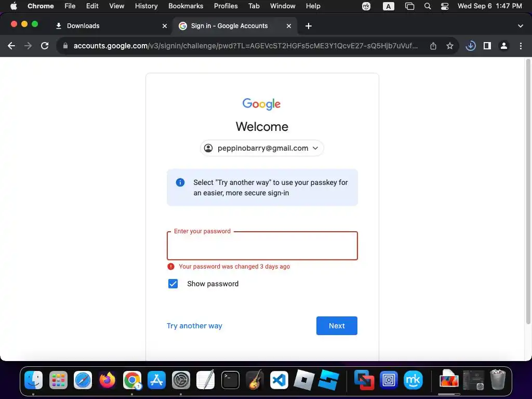This screenshot has width=532, height=399.
Task: Expand the tab search chevron
Action: pyautogui.click(x=521, y=26)
